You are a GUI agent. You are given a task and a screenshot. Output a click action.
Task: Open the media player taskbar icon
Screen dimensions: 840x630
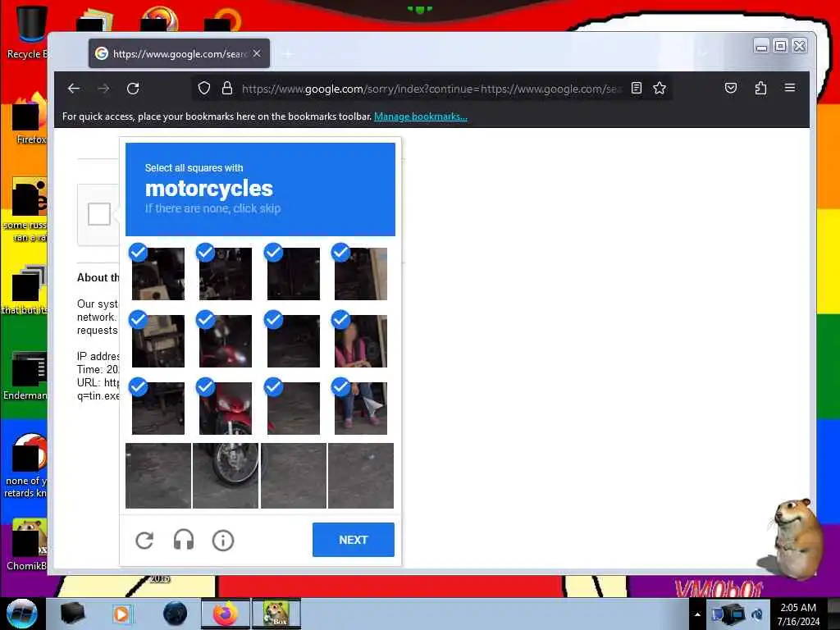pyautogui.click(x=121, y=614)
